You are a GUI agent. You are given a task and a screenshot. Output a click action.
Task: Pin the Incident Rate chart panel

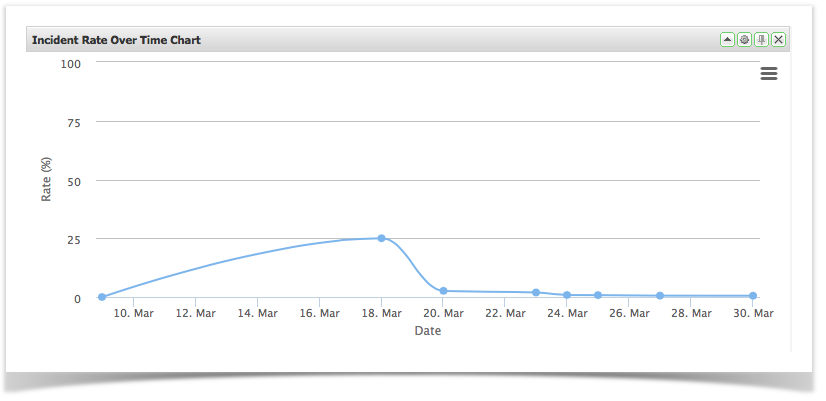pyautogui.click(x=761, y=40)
